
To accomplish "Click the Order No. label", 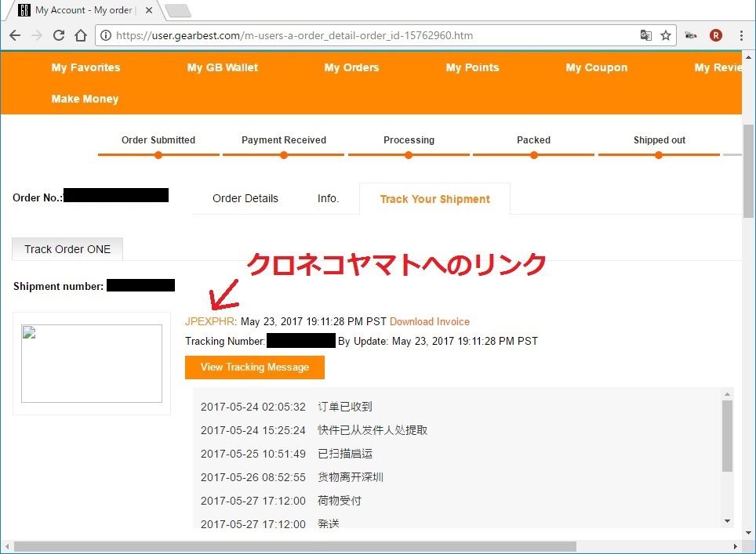I will [38, 197].
